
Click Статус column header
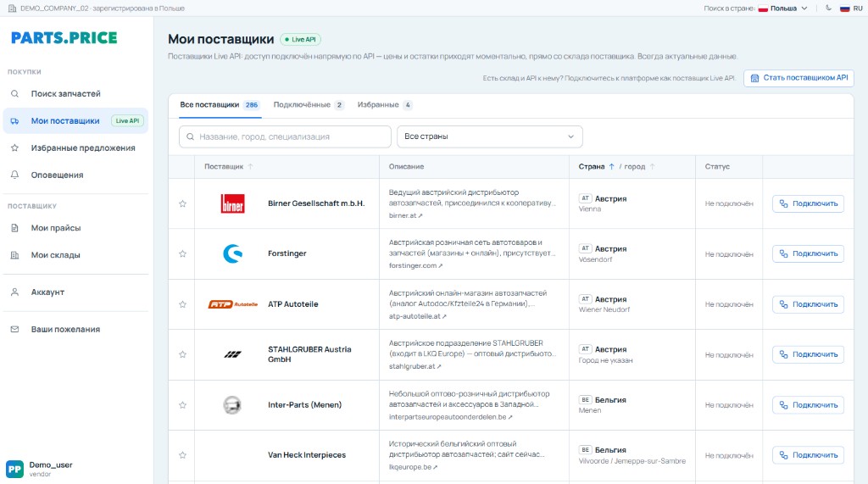[x=717, y=167]
